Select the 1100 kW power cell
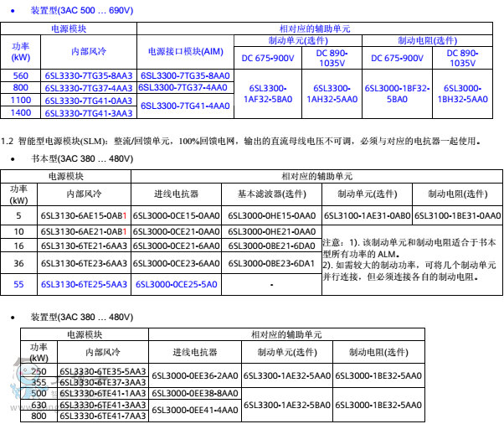504x424 pixels. 21,100
